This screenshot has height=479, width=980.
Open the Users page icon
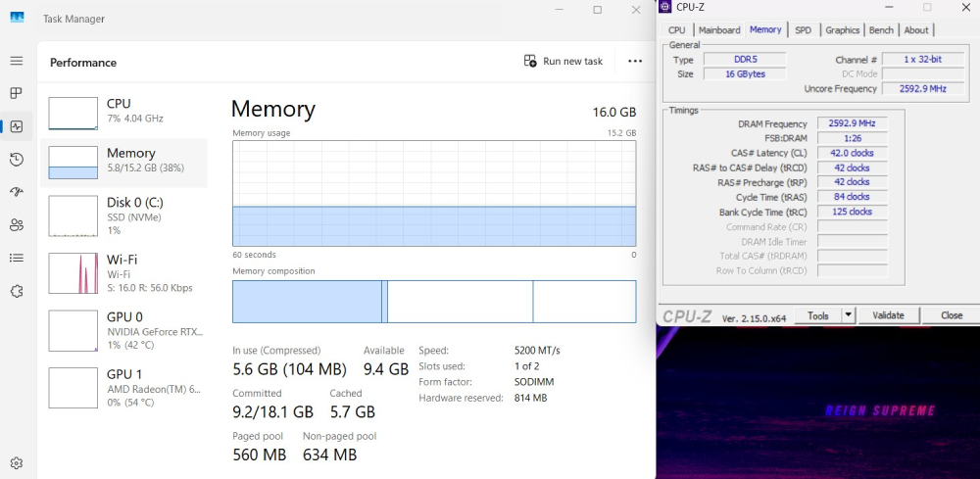pyautogui.click(x=16, y=225)
